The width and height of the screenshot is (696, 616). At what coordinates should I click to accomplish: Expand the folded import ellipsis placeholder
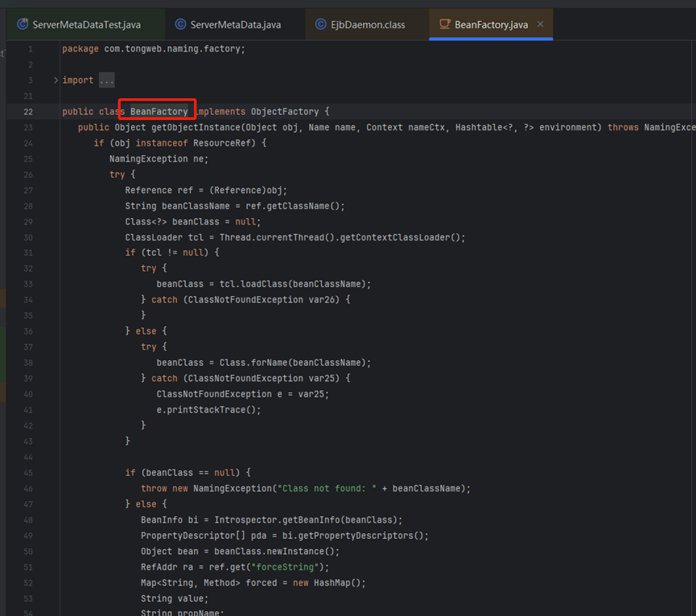pyautogui.click(x=107, y=80)
